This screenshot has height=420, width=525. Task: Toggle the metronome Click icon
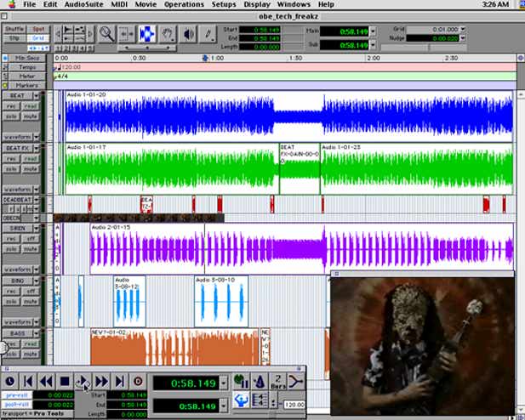click(x=260, y=381)
